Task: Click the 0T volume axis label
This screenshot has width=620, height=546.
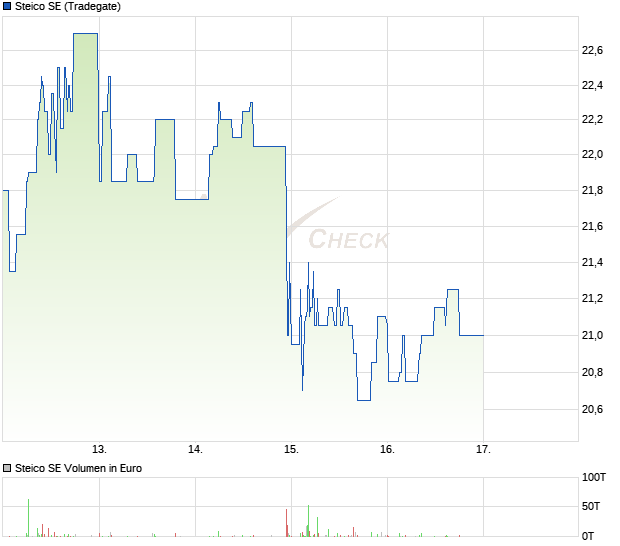Action: click(x=588, y=536)
